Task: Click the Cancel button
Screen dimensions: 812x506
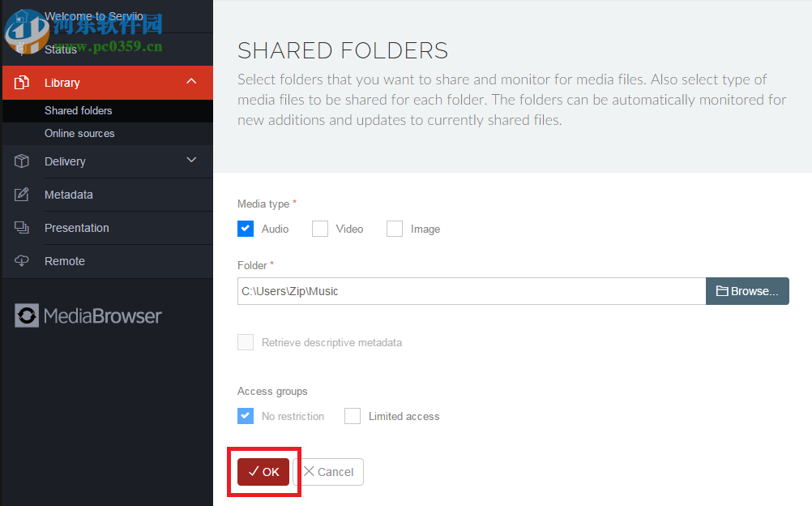Action: tap(329, 472)
